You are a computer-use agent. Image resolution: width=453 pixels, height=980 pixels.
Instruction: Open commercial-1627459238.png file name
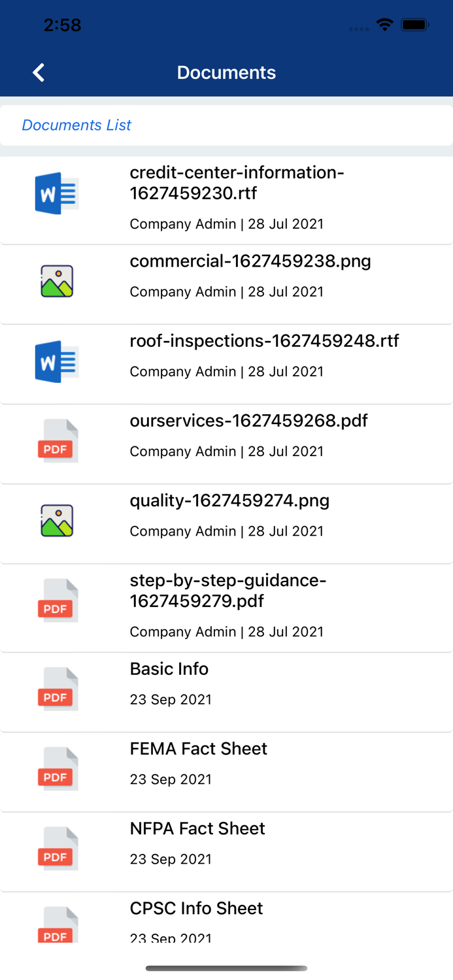[x=250, y=261]
